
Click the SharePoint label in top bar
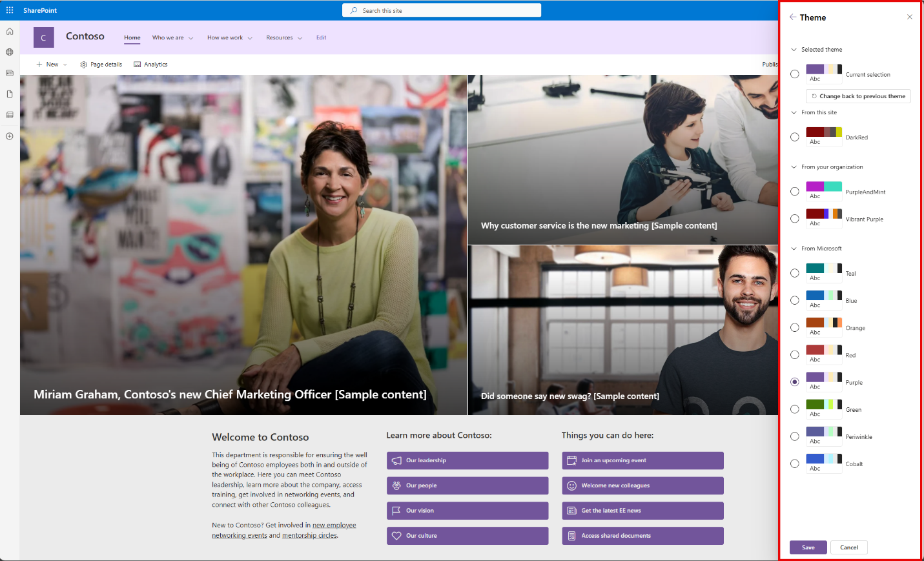pyautogui.click(x=40, y=10)
